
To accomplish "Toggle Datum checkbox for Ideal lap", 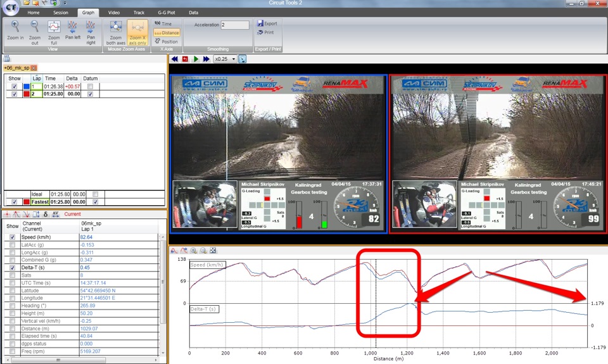I will tap(96, 194).
